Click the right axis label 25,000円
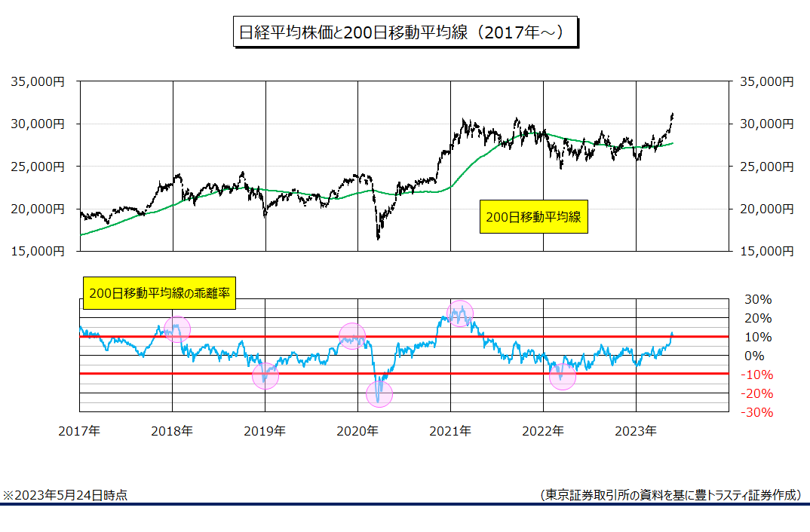 (x=767, y=166)
